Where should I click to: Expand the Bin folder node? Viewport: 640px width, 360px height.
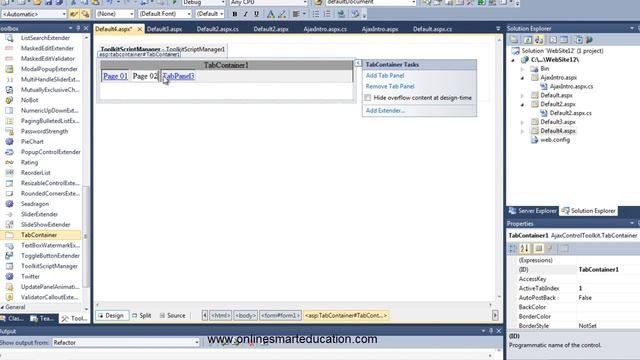click(x=522, y=69)
